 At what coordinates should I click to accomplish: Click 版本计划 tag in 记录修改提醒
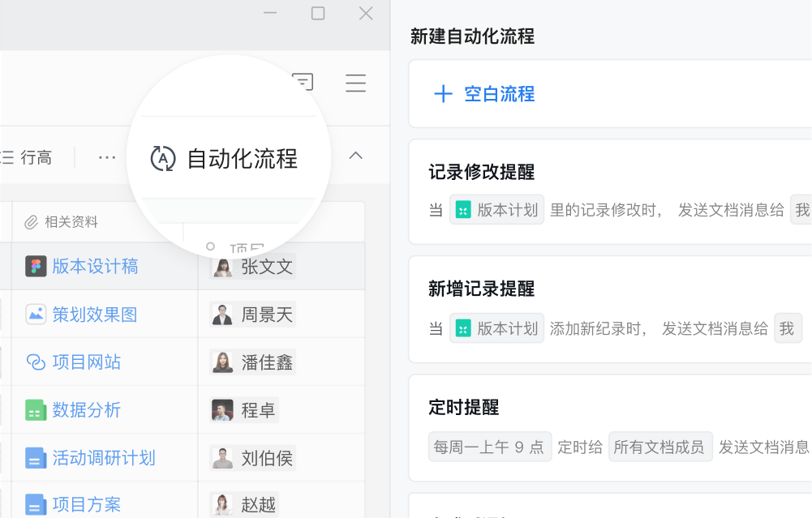(497, 211)
